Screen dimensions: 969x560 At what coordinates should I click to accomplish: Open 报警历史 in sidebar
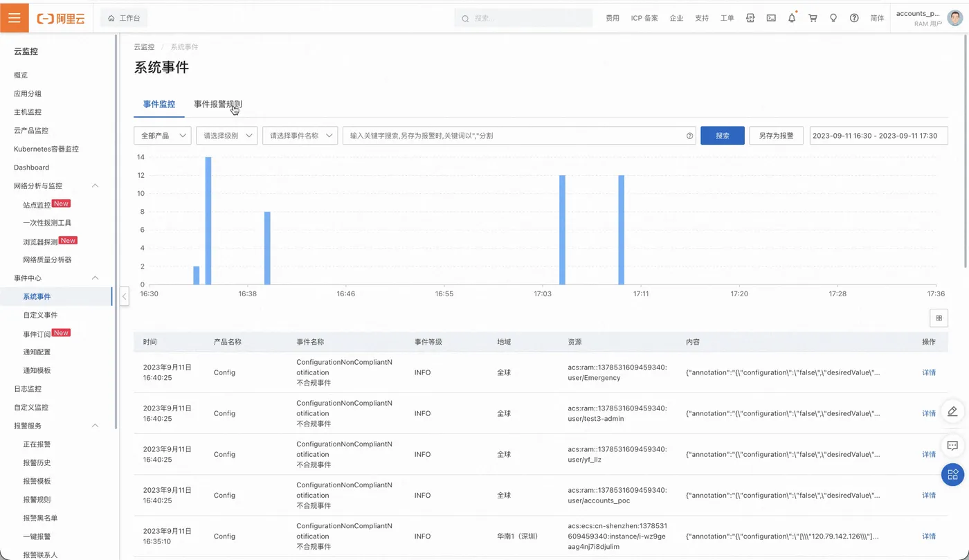pos(37,462)
